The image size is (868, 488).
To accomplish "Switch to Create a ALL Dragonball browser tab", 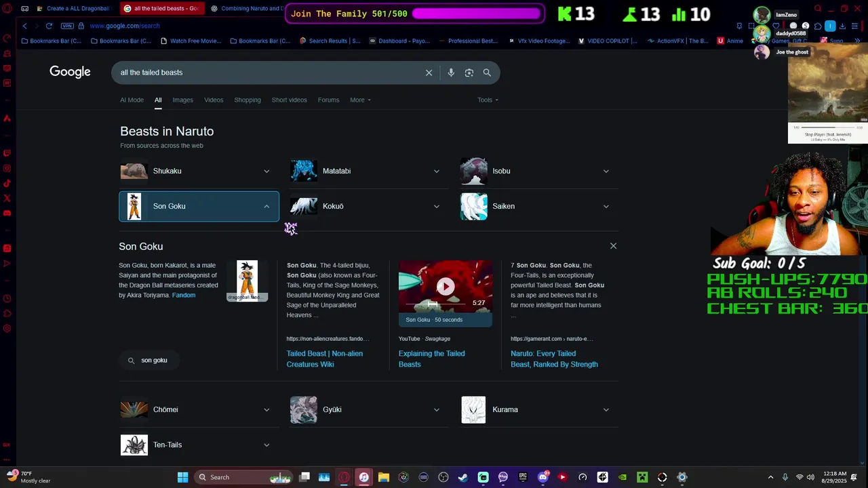I will [75, 9].
